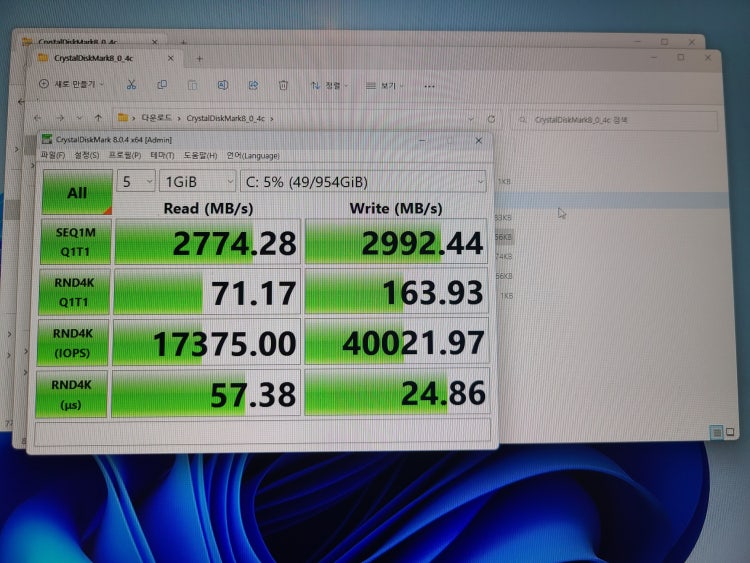Click the Rename icon in Explorer toolbar

tap(222, 85)
